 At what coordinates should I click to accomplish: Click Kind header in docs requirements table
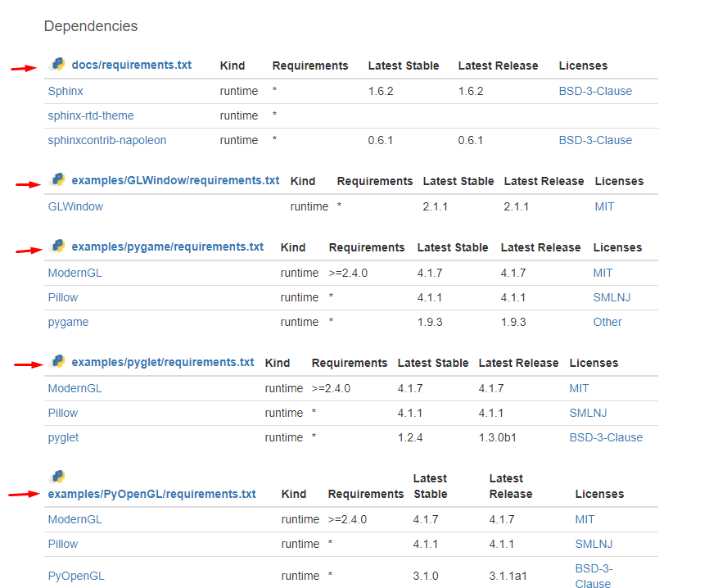click(x=233, y=66)
